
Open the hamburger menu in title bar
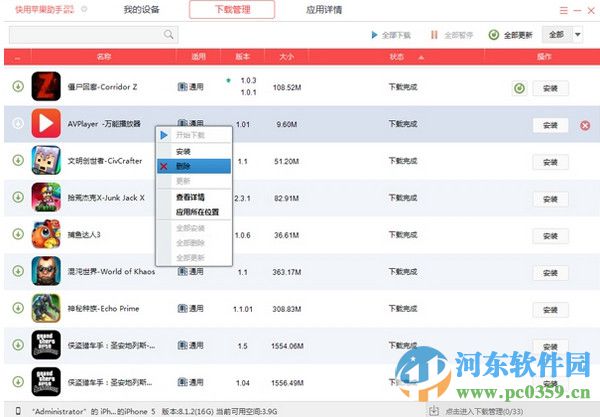click(563, 11)
